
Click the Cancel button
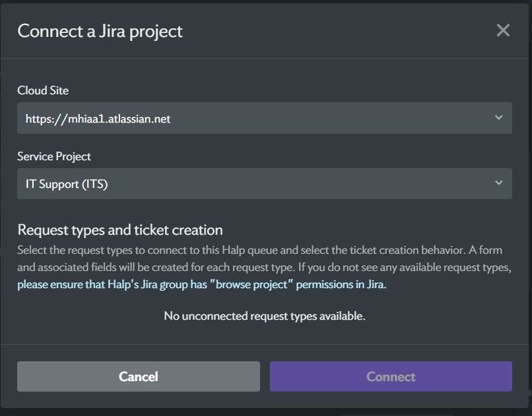[139, 376]
